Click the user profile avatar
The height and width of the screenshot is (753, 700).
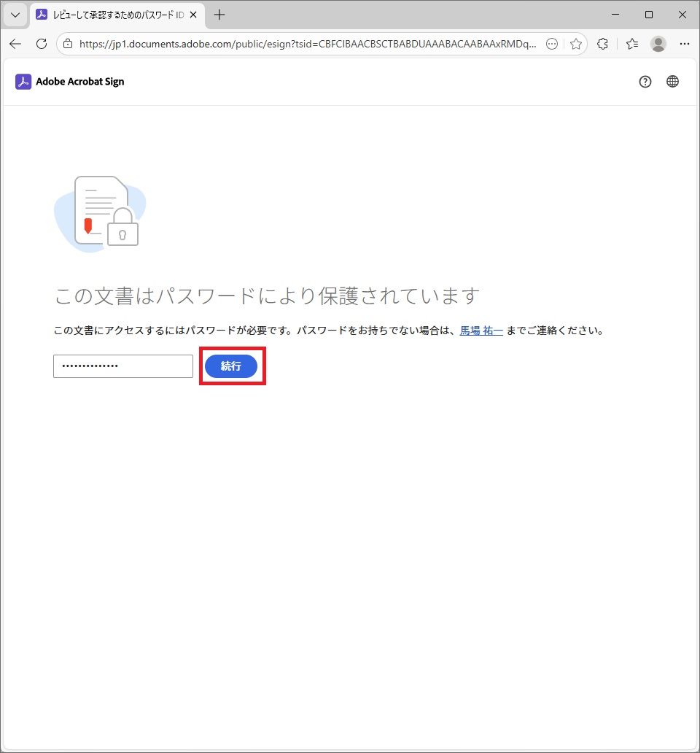(658, 44)
